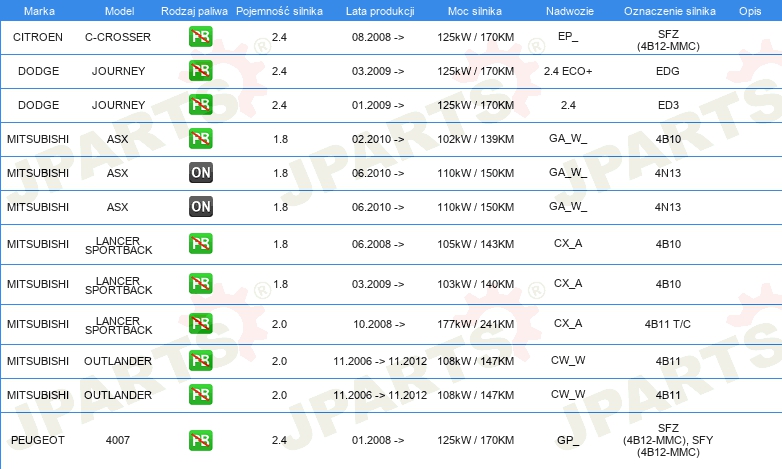Click the petrol icon in the Dodge Journey EDG row

[x=200, y=70]
